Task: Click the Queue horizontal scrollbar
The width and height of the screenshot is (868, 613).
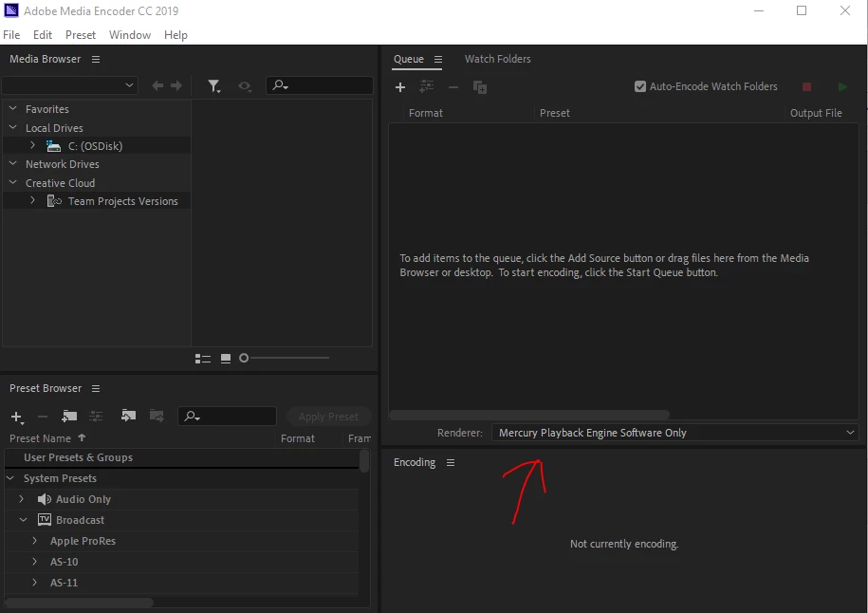Action: [529, 415]
